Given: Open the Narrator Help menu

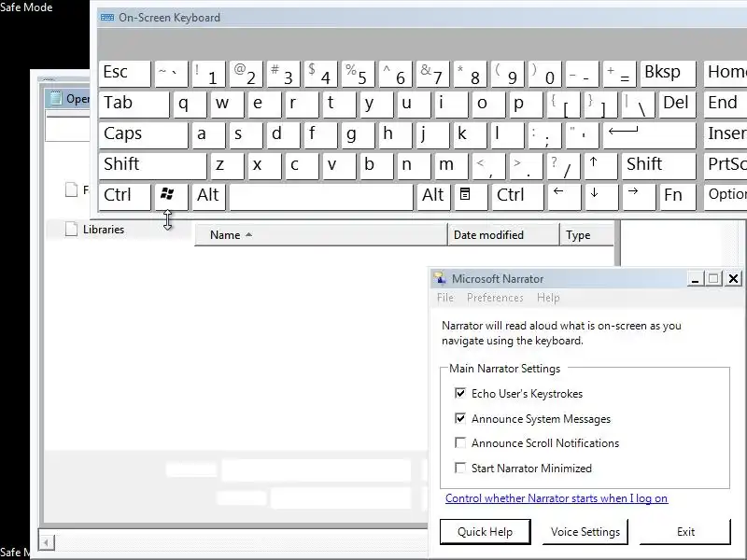Looking at the screenshot, I should [548, 298].
